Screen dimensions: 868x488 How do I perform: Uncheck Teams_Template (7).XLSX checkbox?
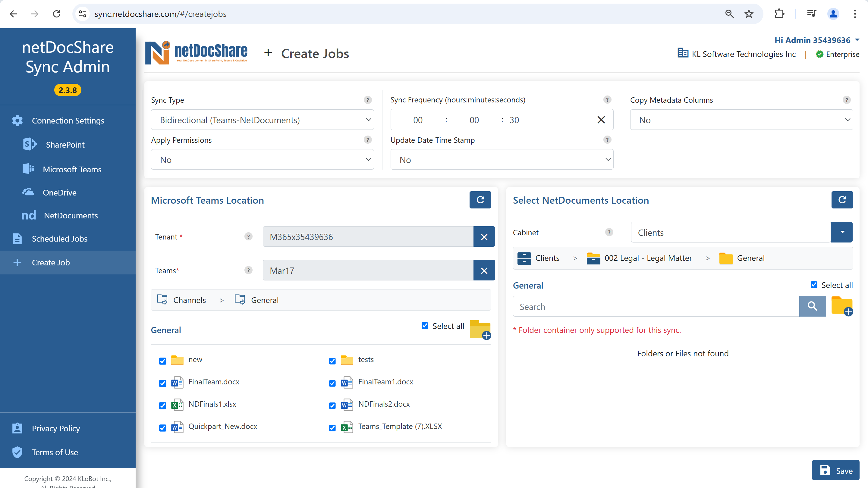point(332,428)
